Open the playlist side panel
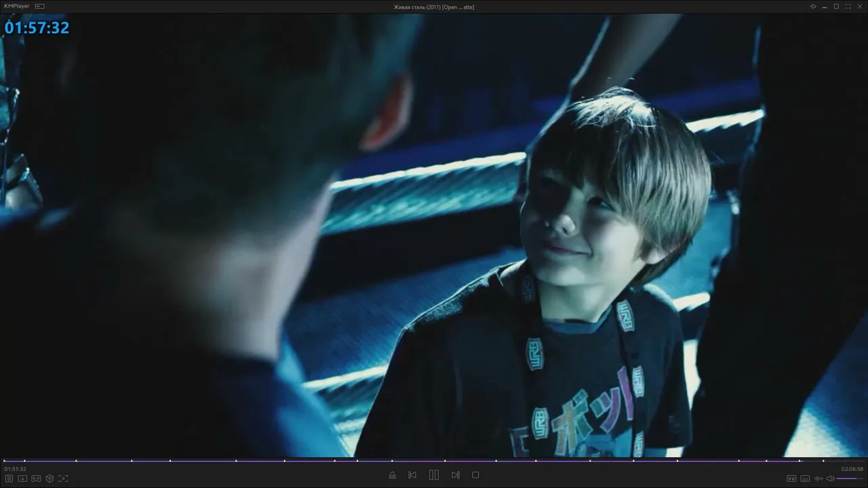Viewport: 868px width, 488px height. click(x=9, y=479)
